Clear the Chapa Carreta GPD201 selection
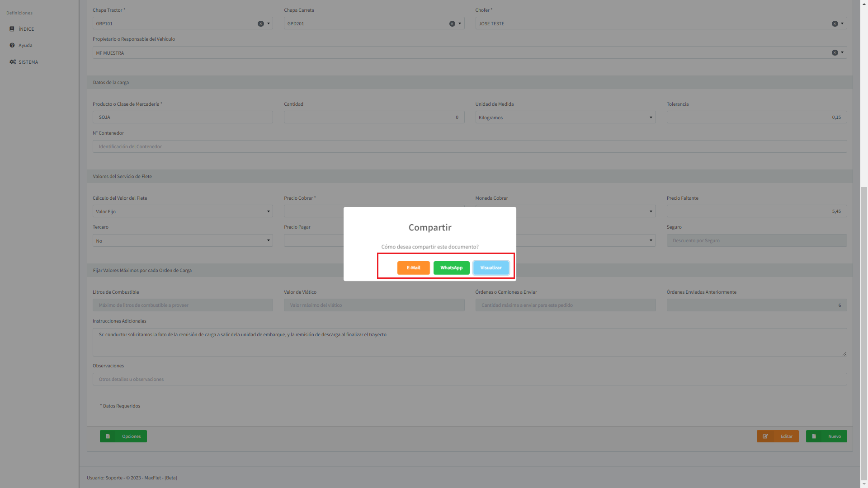This screenshot has height=488, width=868. (x=452, y=23)
